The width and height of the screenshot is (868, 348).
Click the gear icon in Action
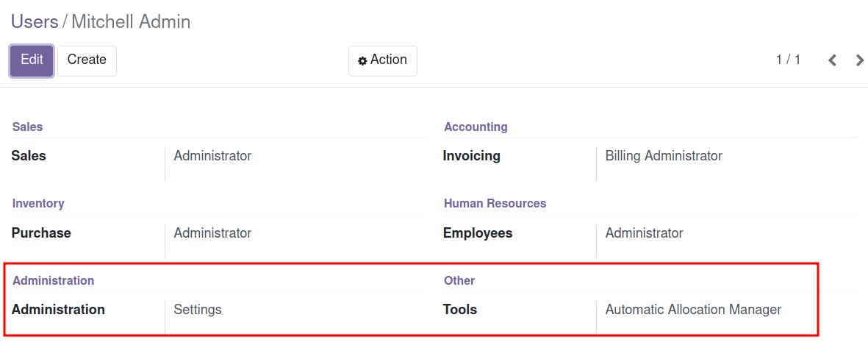click(362, 61)
